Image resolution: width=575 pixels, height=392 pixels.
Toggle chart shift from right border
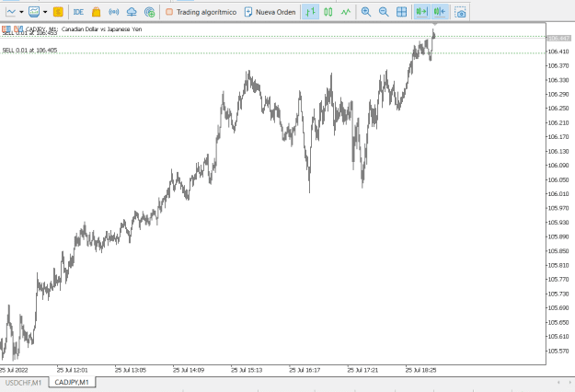440,12
